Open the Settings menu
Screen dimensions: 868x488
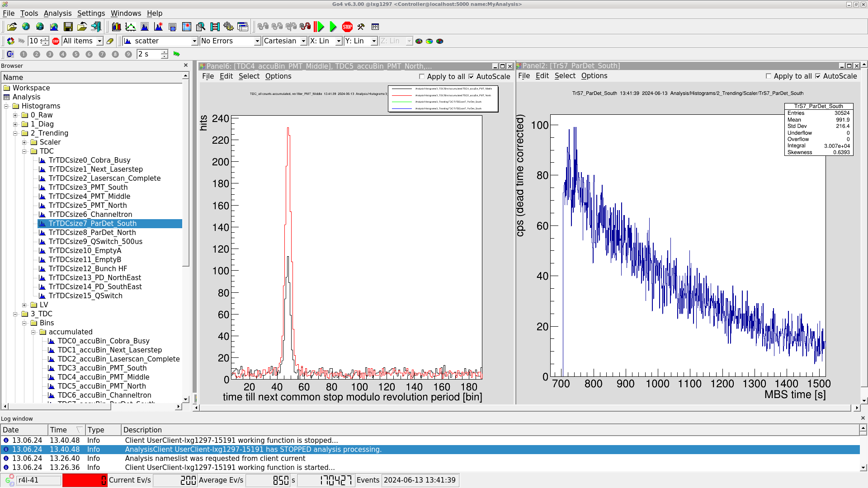coord(91,14)
